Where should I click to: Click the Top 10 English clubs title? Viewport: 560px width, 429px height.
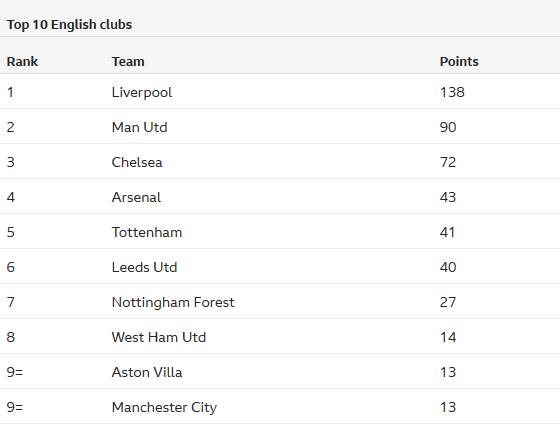click(69, 25)
